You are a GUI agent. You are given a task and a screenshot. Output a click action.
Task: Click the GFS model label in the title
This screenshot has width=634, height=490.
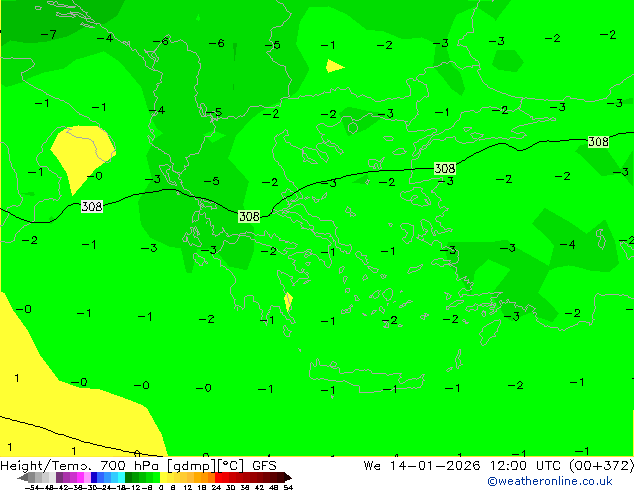(x=264, y=466)
